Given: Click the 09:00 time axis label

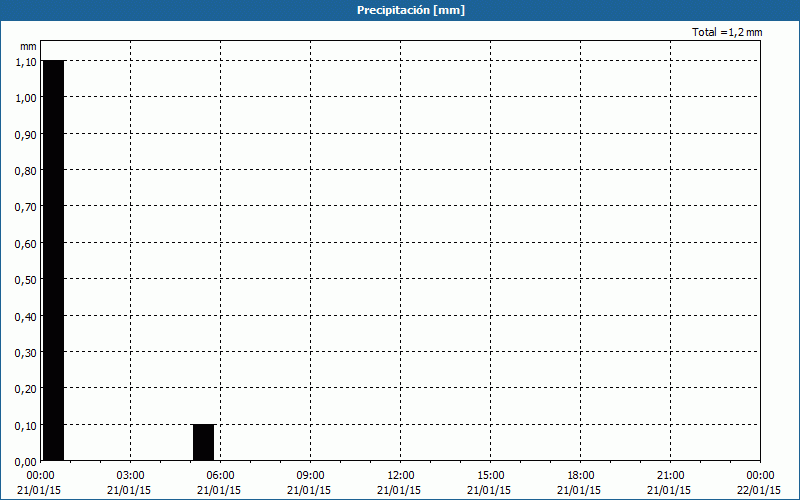Looking at the screenshot, I should (310, 476).
